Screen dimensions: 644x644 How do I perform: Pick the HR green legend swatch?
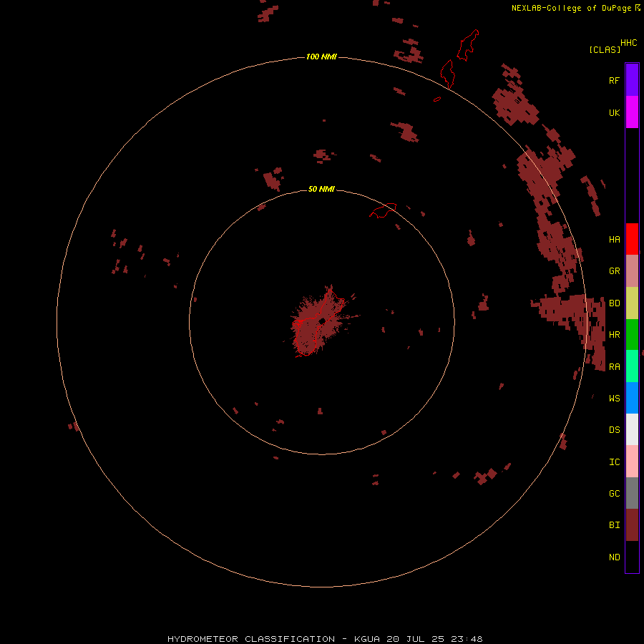tap(632, 335)
